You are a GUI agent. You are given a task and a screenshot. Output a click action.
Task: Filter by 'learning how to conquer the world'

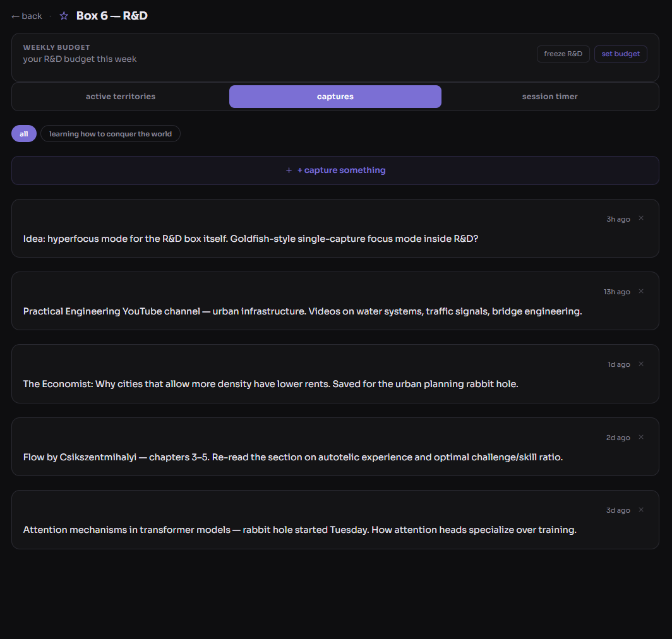coord(111,134)
